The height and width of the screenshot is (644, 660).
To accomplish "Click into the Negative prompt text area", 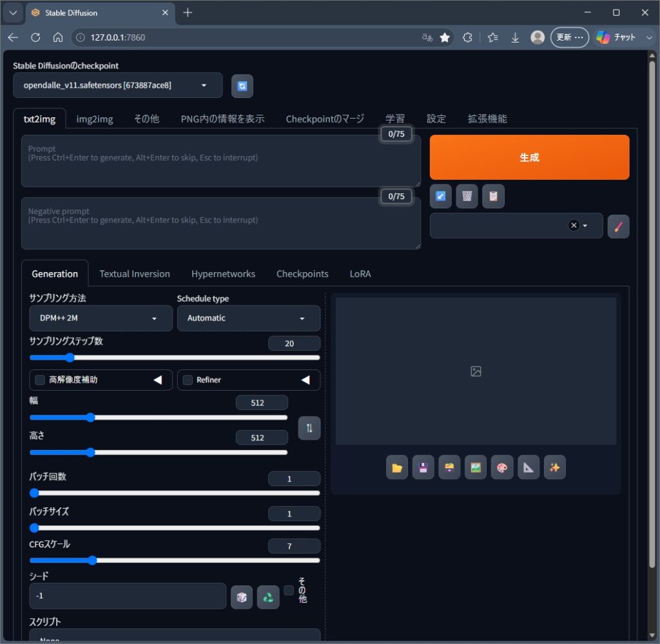I will click(x=221, y=224).
